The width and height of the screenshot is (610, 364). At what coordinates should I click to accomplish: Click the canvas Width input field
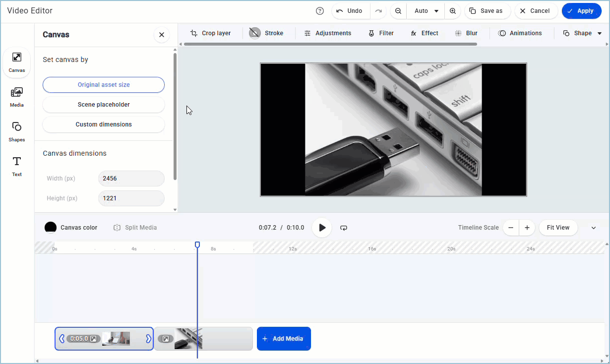point(131,179)
